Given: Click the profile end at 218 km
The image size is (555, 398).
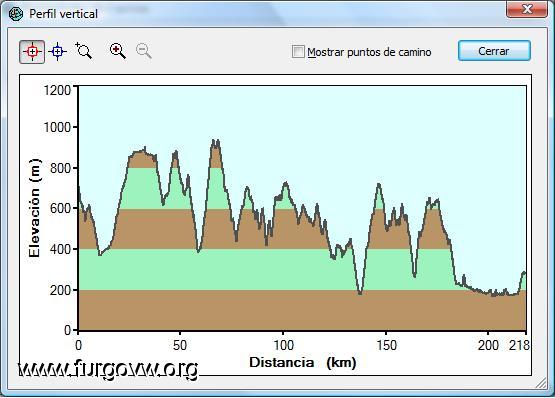Looking at the screenshot, I should tap(525, 273).
